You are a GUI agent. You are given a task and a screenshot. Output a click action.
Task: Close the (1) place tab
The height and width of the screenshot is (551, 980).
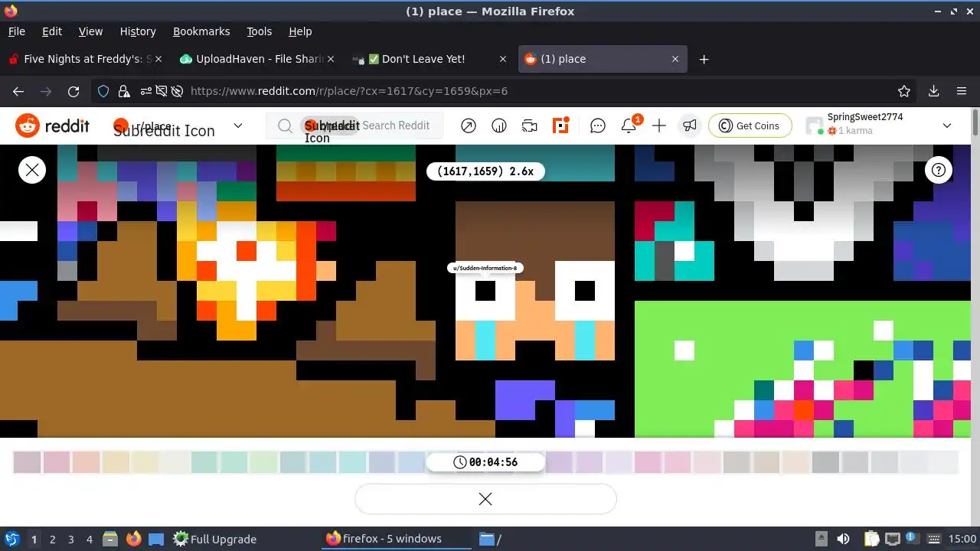(x=675, y=59)
